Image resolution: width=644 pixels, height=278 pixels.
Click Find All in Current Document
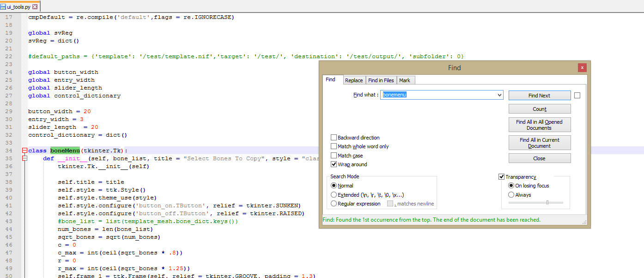(x=540, y=143)
